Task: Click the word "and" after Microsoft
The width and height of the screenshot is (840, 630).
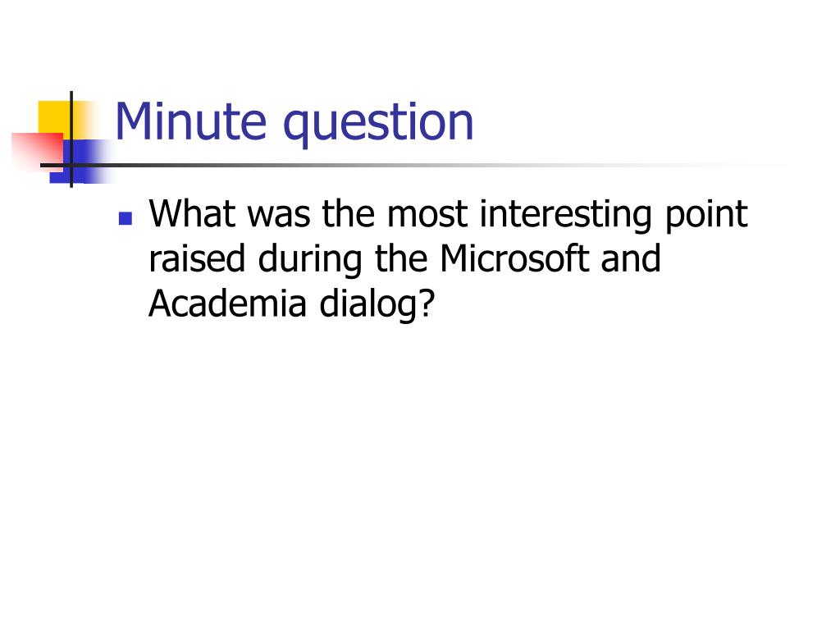Action: (631, 258)
